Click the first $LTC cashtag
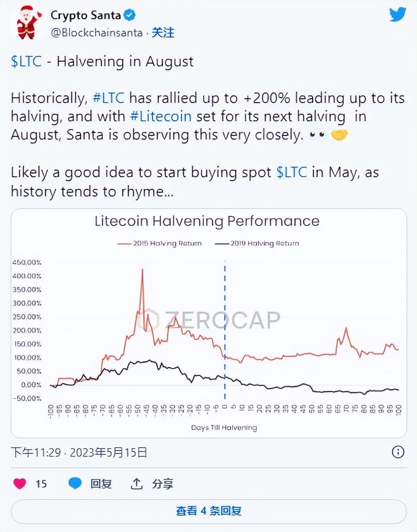This screenshot has height=532, width=417. (x=26, y=62)
